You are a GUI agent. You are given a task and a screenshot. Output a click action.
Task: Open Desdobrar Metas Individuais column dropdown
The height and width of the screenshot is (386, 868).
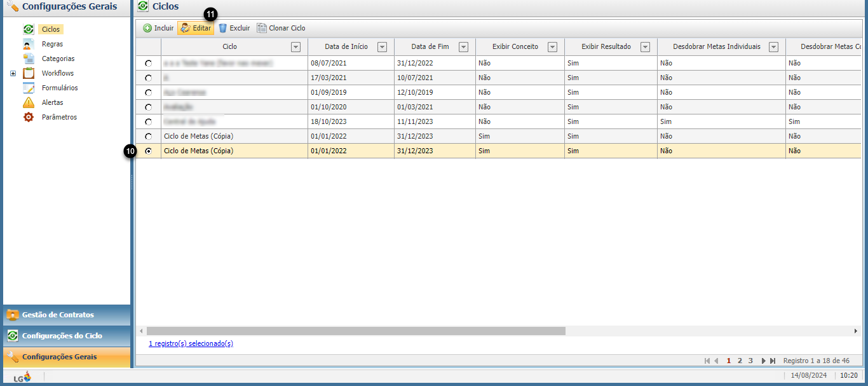(773, 47)
